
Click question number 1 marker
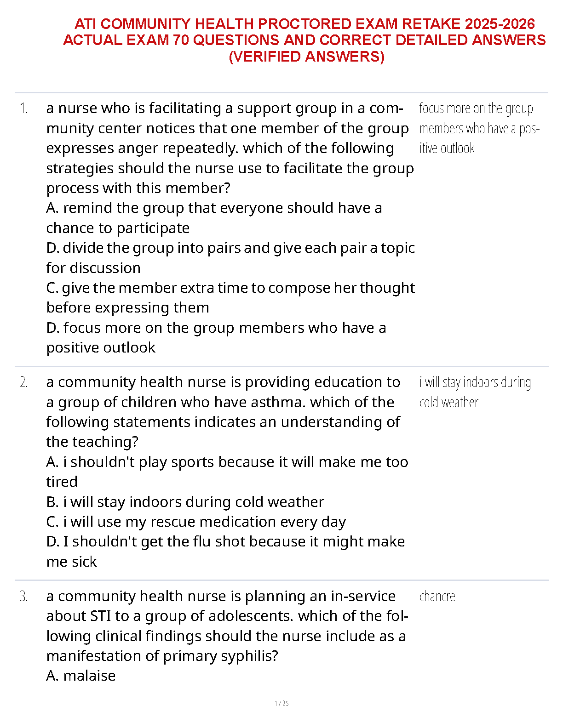pos(24,109)
